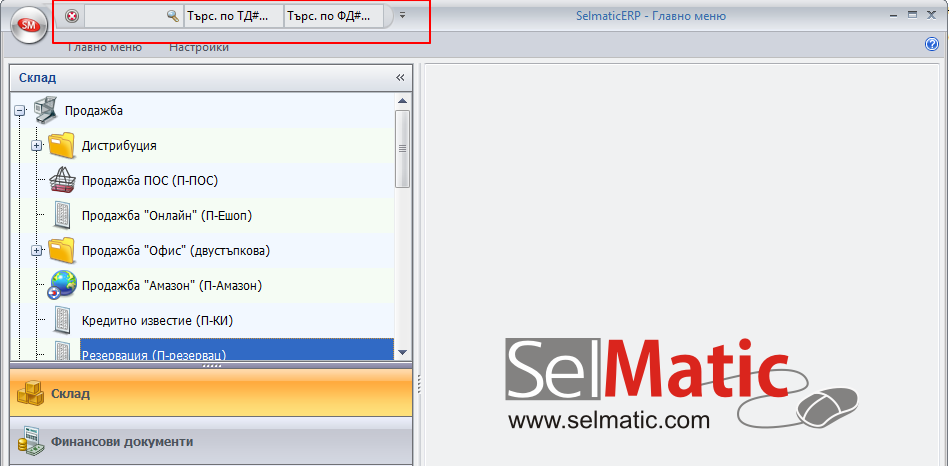Viewport: 949px width, 466px height.
Task: Open Продажба "Онлайн" (П-Ешоп)
Action: [166, 215]
